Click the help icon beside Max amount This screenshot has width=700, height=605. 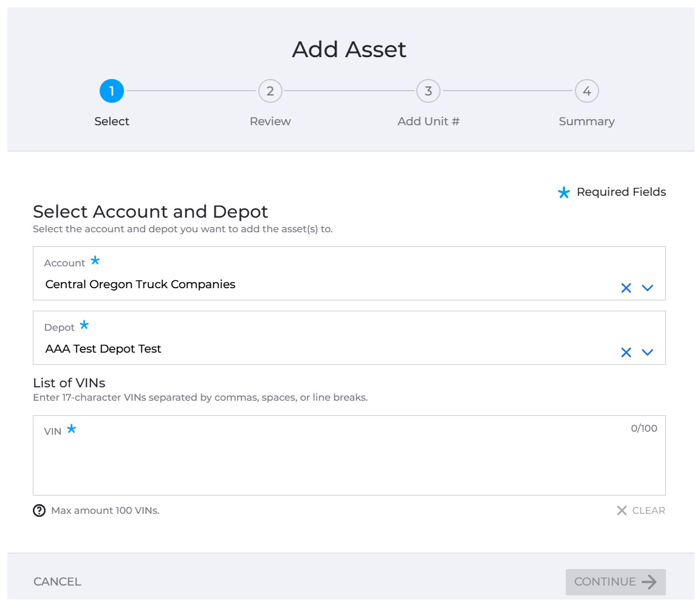[39, 510]
